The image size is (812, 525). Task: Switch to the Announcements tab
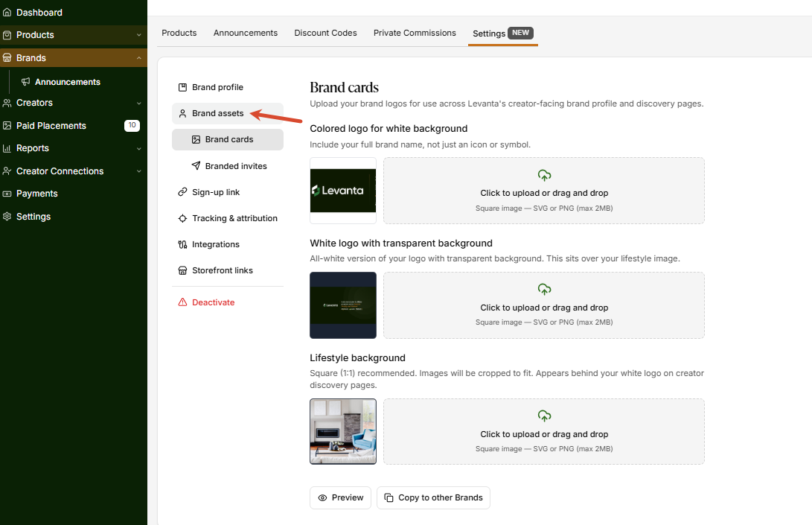pos(246,33)
